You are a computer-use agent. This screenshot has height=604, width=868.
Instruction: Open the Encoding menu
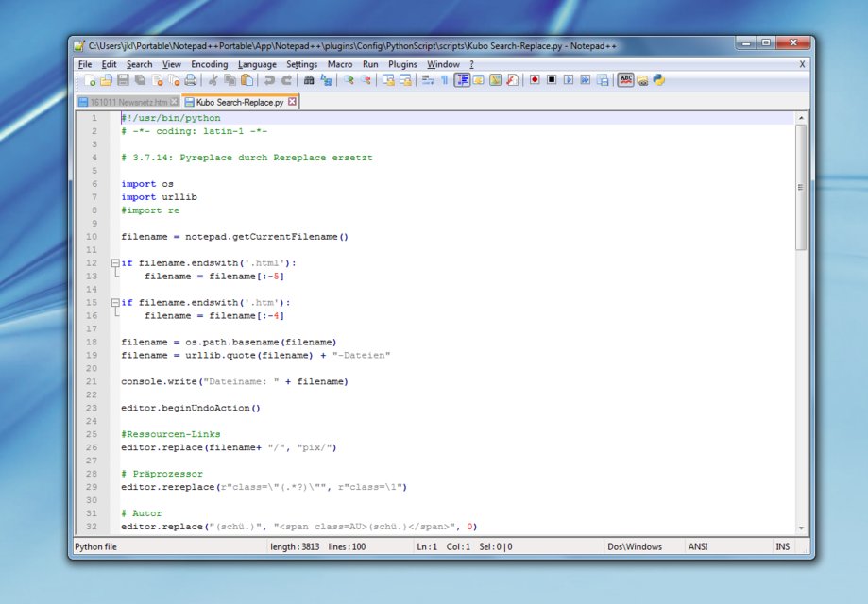click(209, 64)
